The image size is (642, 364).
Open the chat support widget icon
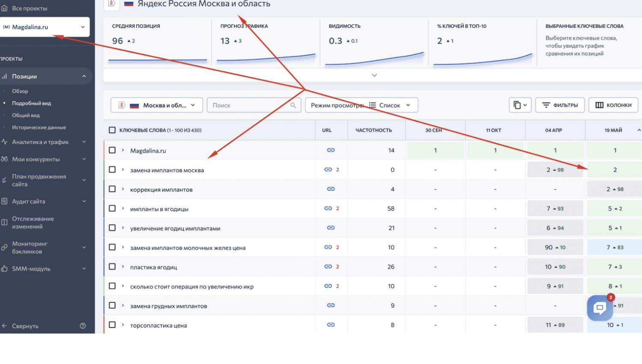pos(600,308)
